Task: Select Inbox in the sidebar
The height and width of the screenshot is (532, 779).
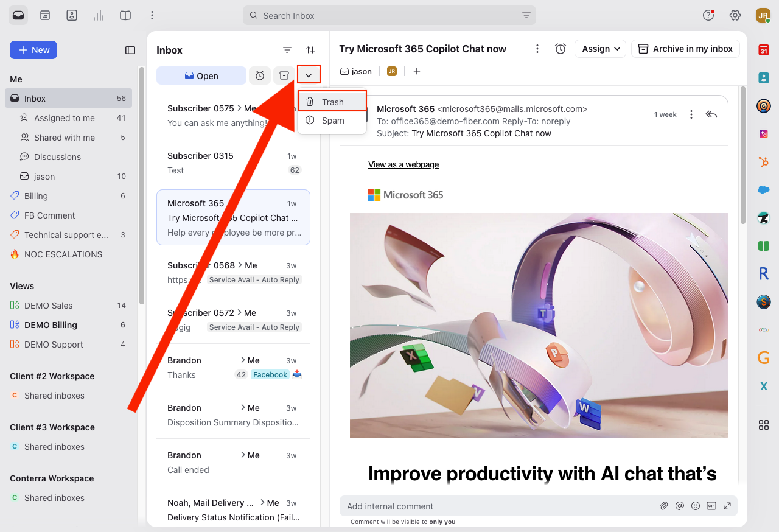Action: (68, 98)
